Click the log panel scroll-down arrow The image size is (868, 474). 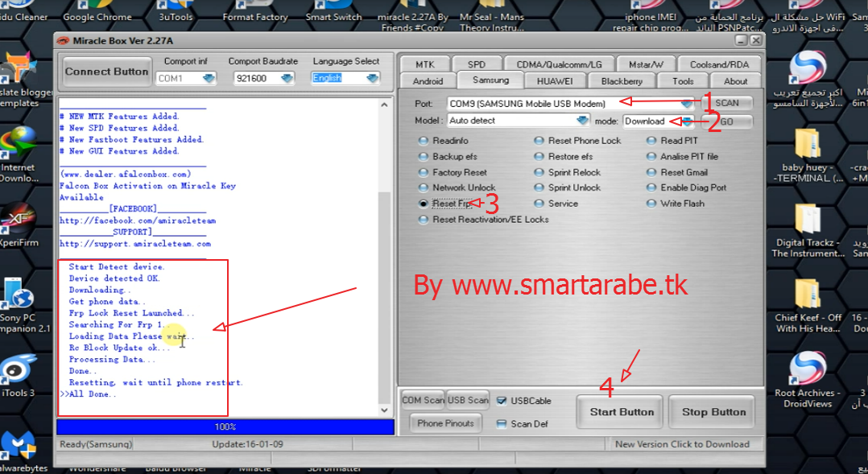pyautogui.click(x=384, y=410)
